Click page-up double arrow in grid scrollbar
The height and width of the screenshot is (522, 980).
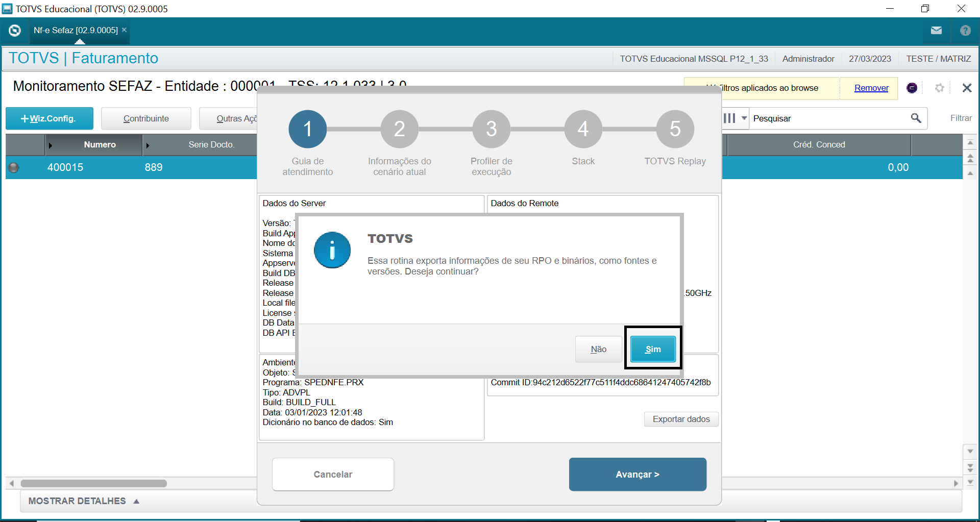click(x=970, y=158)
